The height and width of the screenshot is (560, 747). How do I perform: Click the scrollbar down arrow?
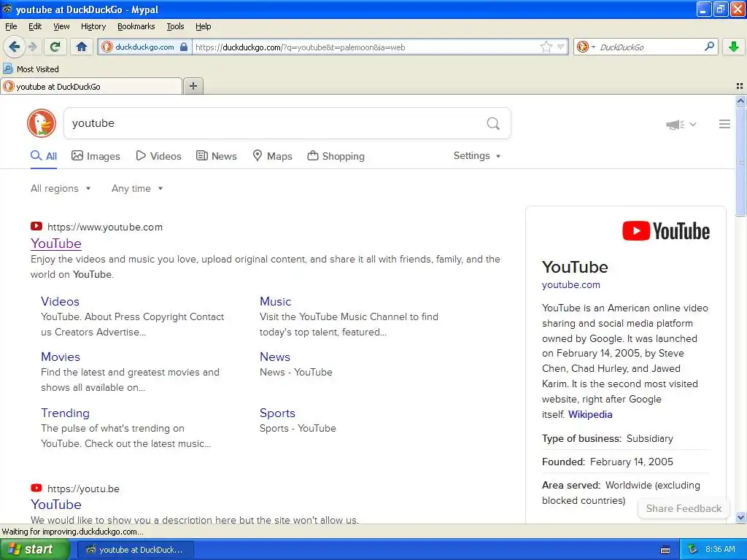[740, 517]
